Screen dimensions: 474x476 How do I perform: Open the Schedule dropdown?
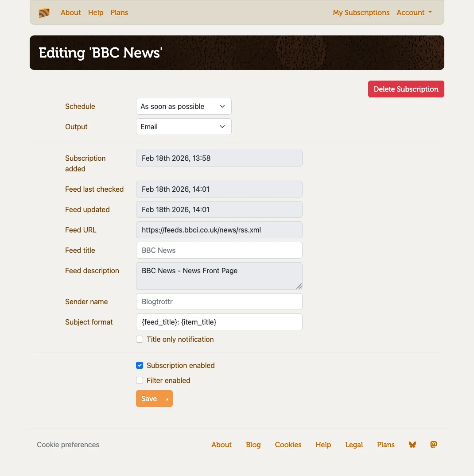click(x=183, y=106)
